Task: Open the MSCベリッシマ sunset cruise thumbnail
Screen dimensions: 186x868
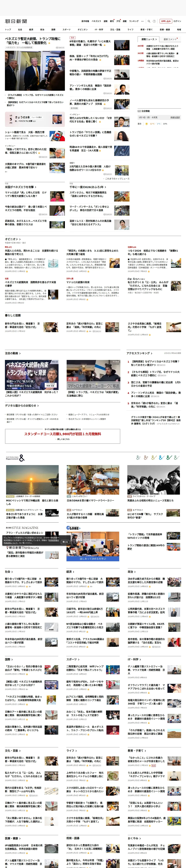Action: [x=32, y=480]
